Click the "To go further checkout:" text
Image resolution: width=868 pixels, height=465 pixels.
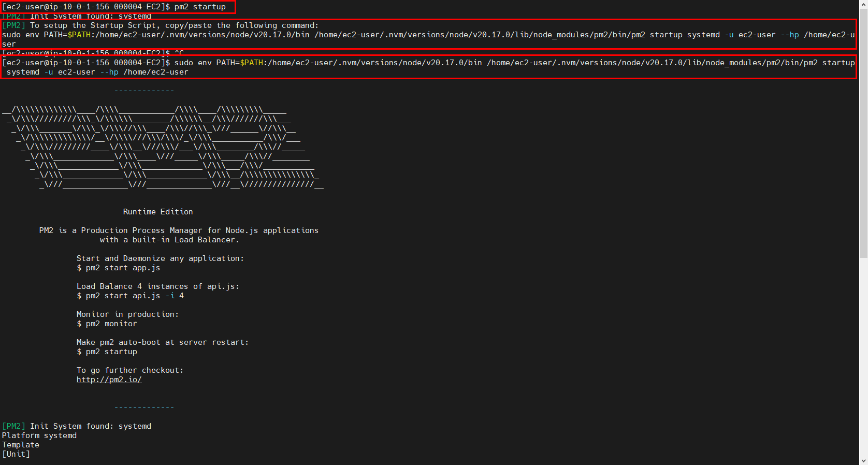tap(129, 370)
